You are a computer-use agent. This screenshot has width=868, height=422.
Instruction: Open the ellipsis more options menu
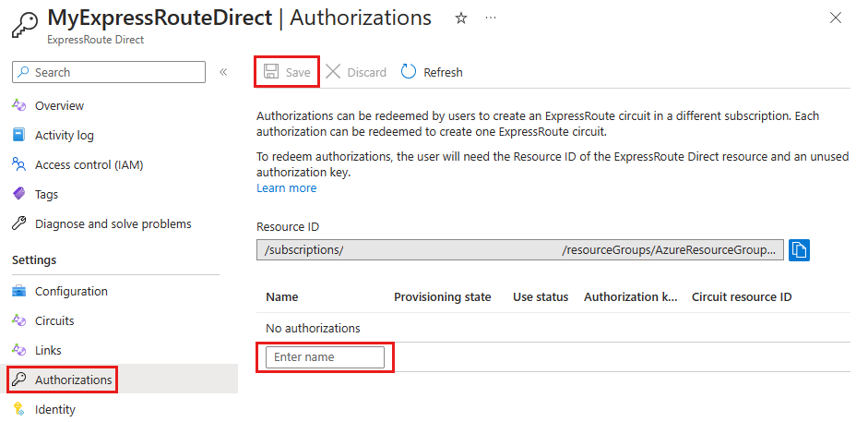pos(490,18)
